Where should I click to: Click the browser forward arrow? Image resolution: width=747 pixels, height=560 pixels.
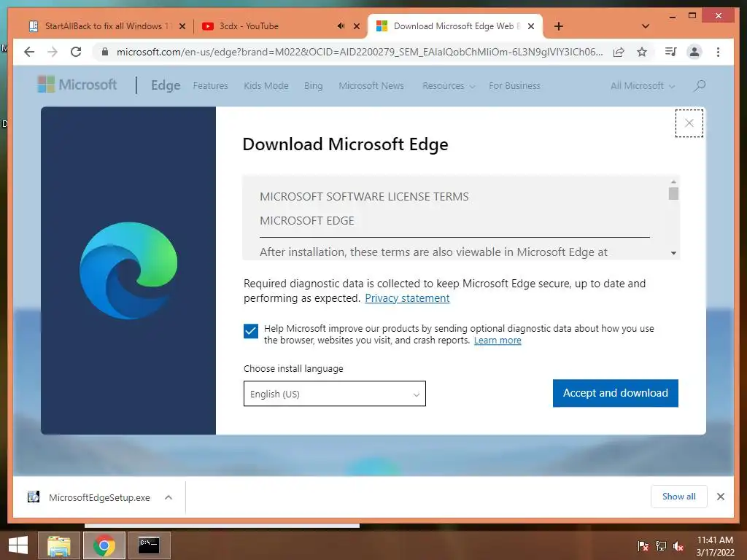53,52
